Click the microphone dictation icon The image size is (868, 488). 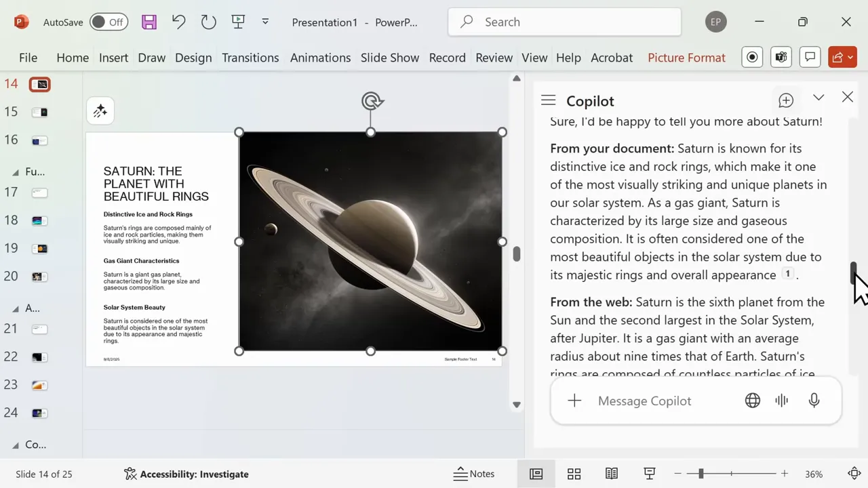pos(814,401)
